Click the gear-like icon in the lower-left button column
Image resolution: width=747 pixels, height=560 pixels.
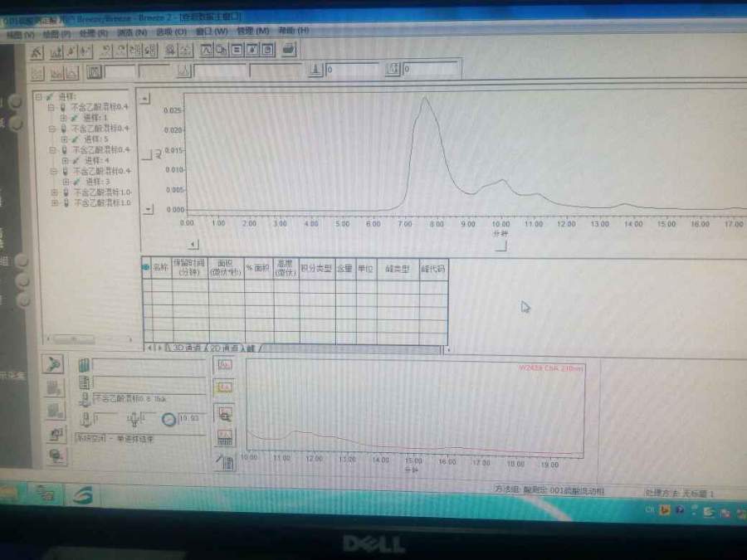click(x=56, y=433)
